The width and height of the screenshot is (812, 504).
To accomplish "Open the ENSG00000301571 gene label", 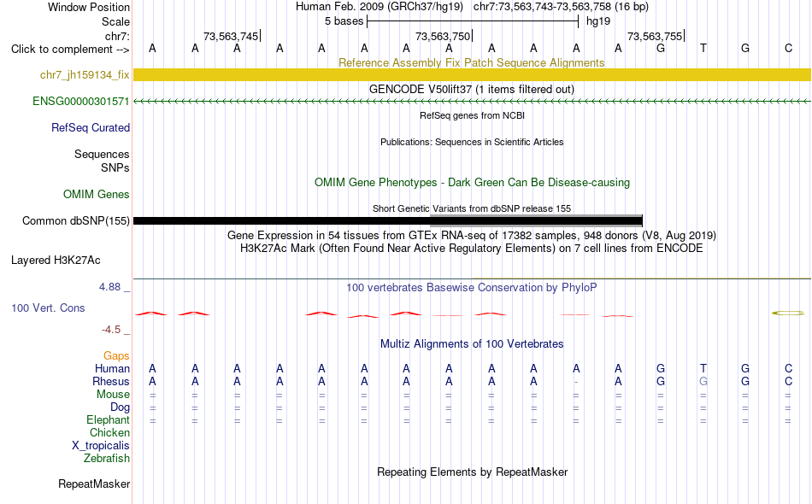I will click(x=81, y=102).
